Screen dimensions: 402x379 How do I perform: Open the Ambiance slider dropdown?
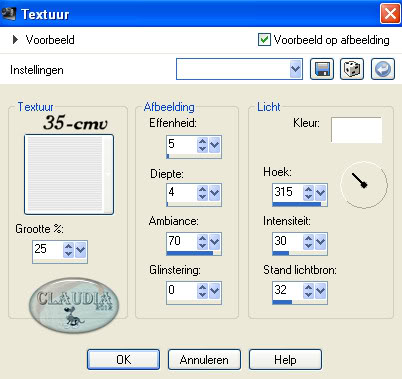(214, 242)
